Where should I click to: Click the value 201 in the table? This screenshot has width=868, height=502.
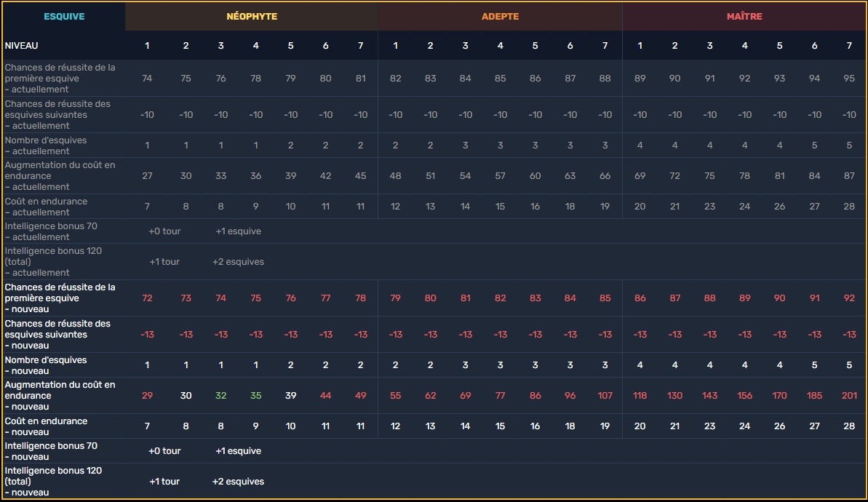pyautogui.click(x=849, y=396)
